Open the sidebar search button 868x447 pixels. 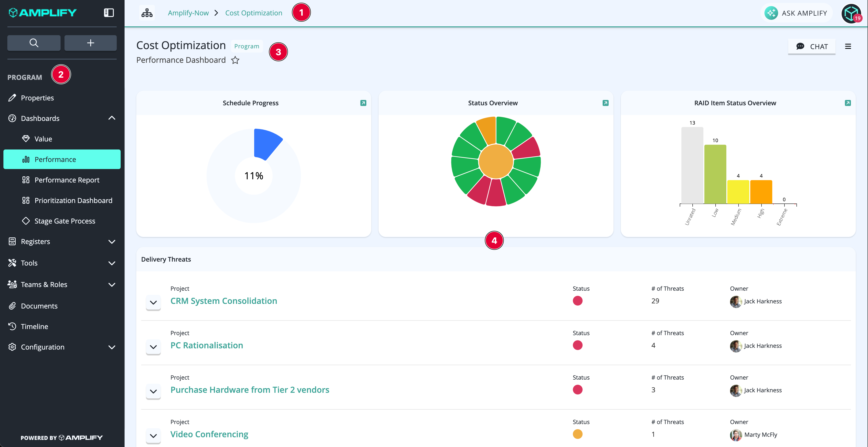tap(34, 43)
